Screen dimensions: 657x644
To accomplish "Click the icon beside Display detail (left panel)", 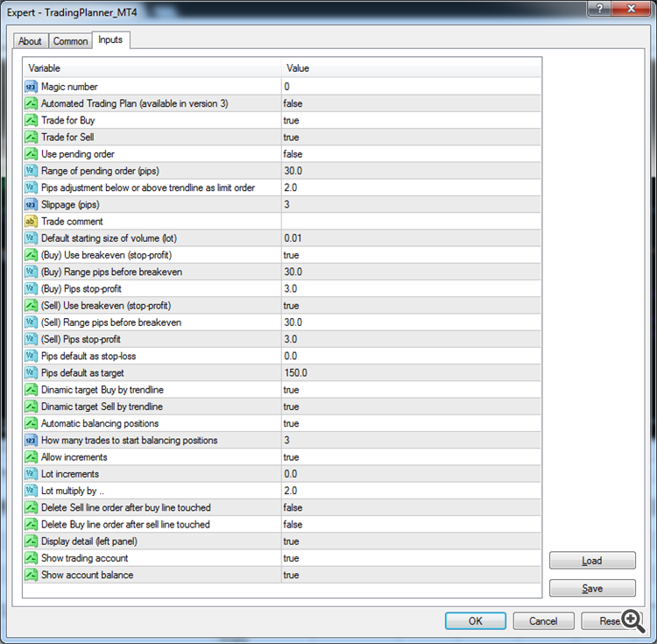I will 31,541.
